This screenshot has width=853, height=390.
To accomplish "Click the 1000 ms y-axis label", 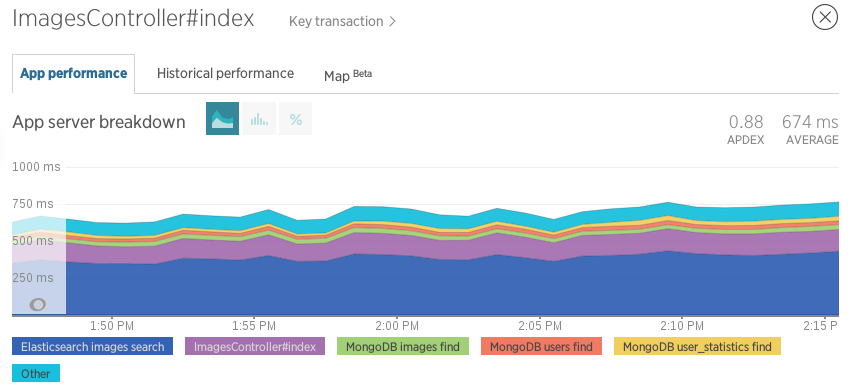I will [36, 167].
